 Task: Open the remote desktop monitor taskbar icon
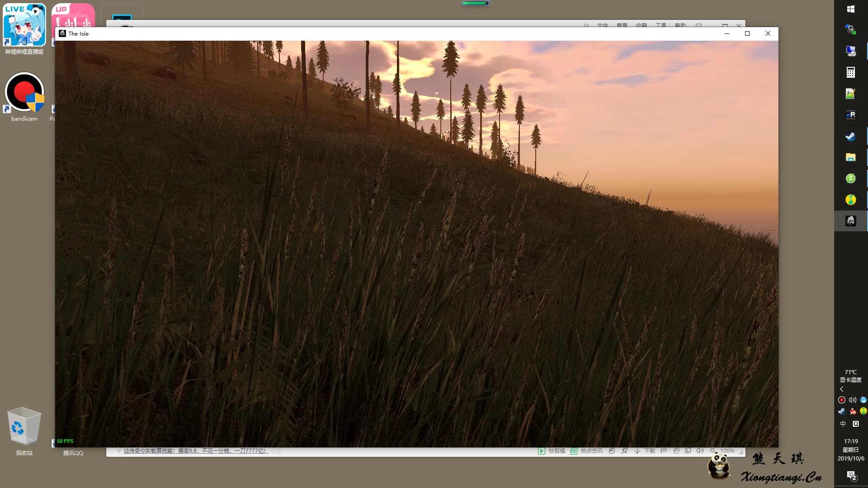850,51
